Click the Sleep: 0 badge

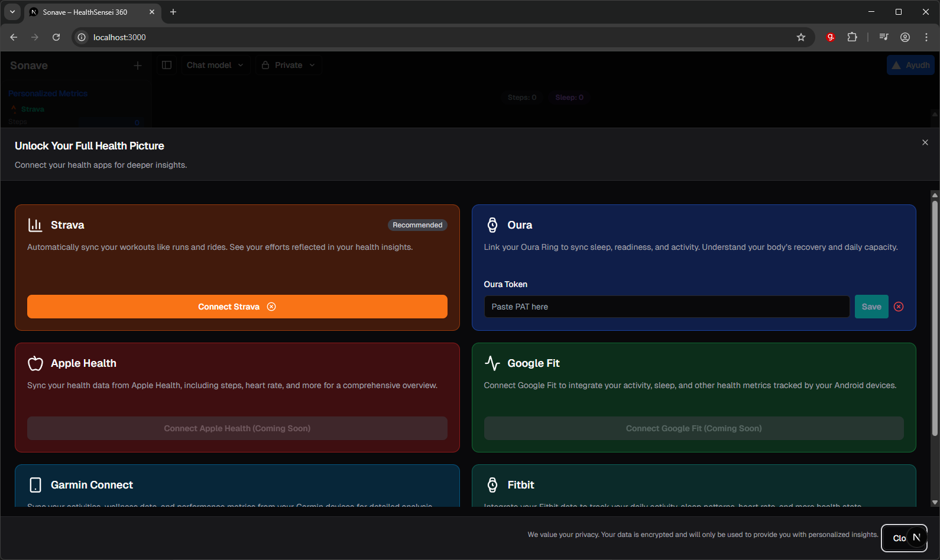[569, 97]
